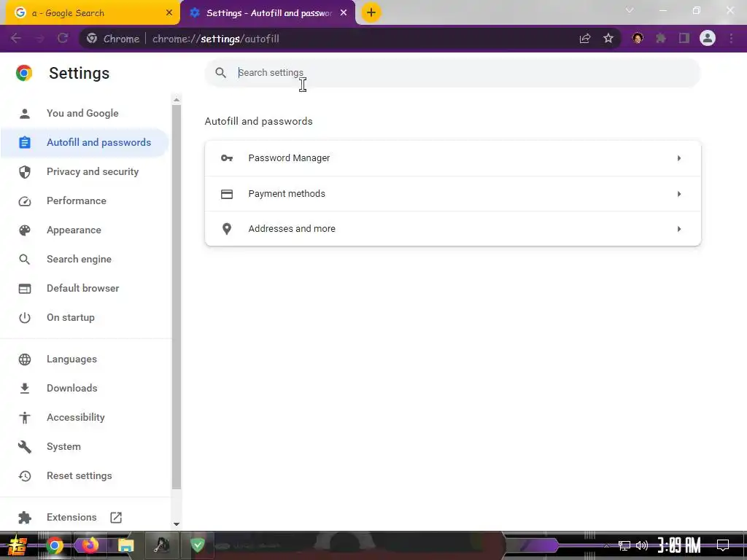Click the Addresses and more row
The width and height of the screenshot is (747, 560).
(452, 229)
